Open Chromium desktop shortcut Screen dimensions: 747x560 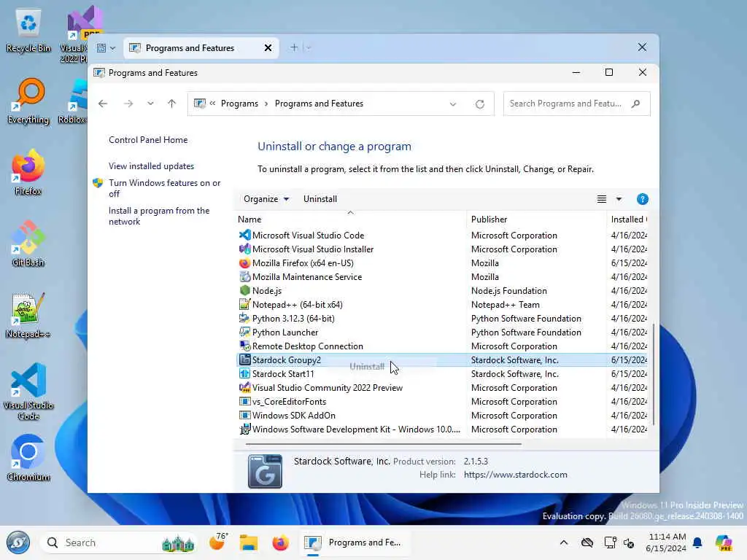(28, 458)
